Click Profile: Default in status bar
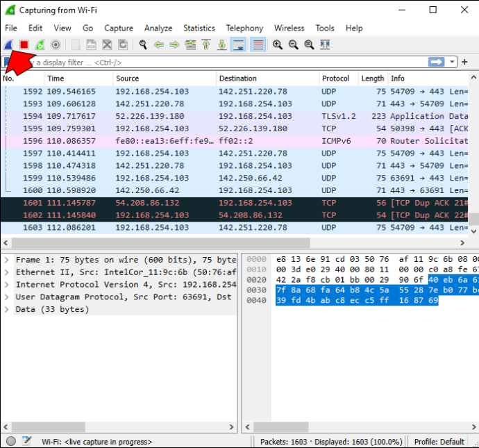This screenshot has width=479, height=448. (439, 442)
